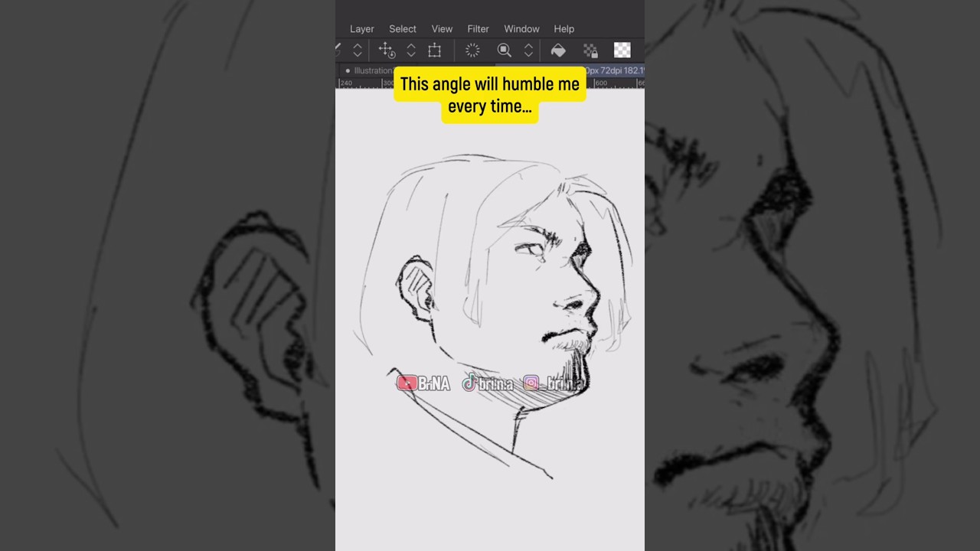Click the TikTok icon in the watermark
Viewport: 980px width, 551px height.
pyautogui.click(x=469, y=383)
